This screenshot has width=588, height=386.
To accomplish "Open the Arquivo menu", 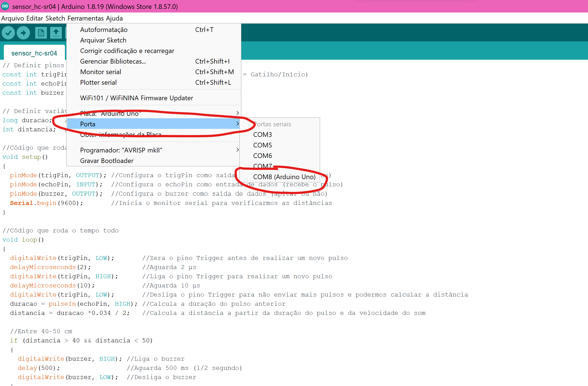I will (12, 18).
